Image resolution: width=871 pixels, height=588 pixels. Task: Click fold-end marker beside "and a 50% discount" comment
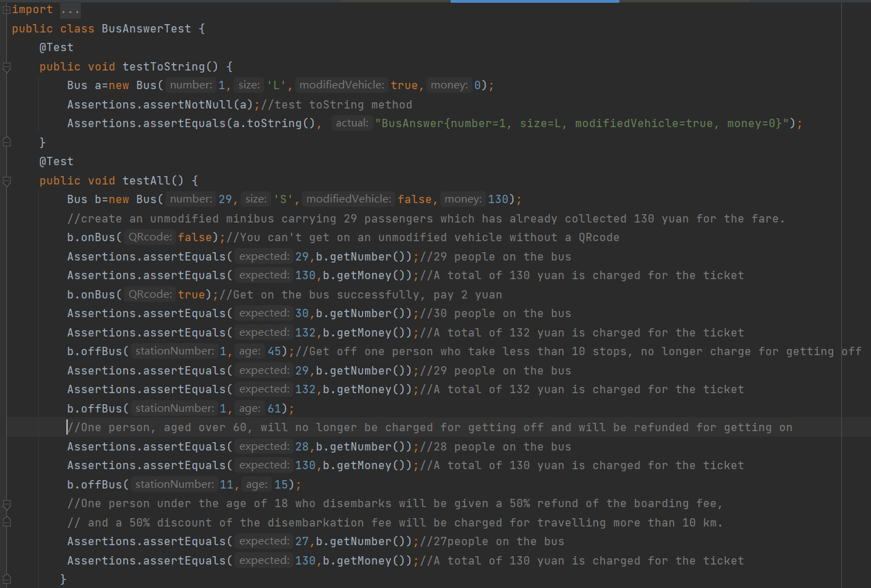(6, 523)
